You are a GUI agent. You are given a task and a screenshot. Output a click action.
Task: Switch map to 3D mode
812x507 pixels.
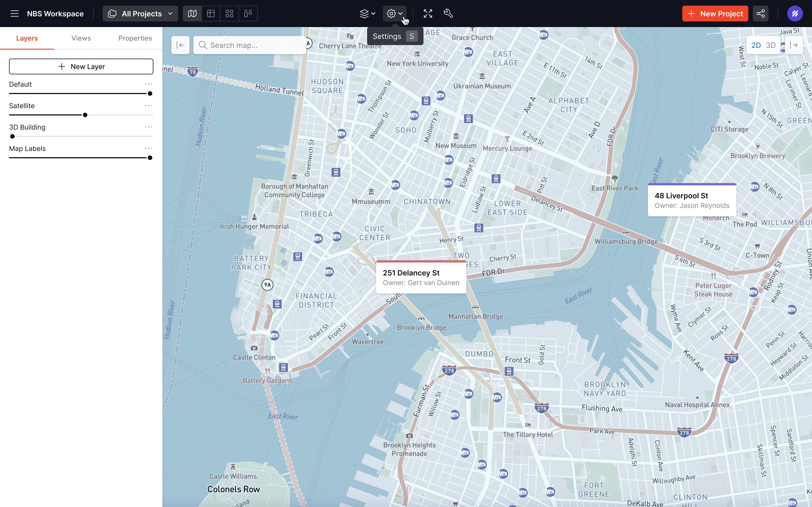click(x=771, y=45)
